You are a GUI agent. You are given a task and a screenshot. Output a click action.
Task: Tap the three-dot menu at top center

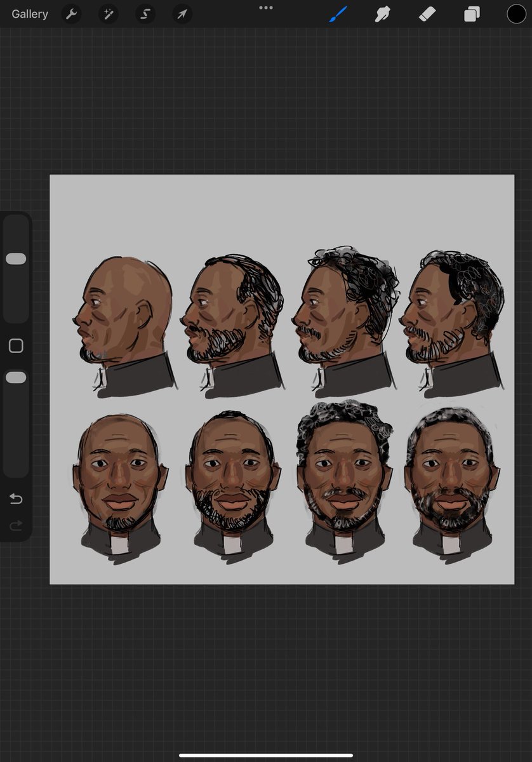266,8
